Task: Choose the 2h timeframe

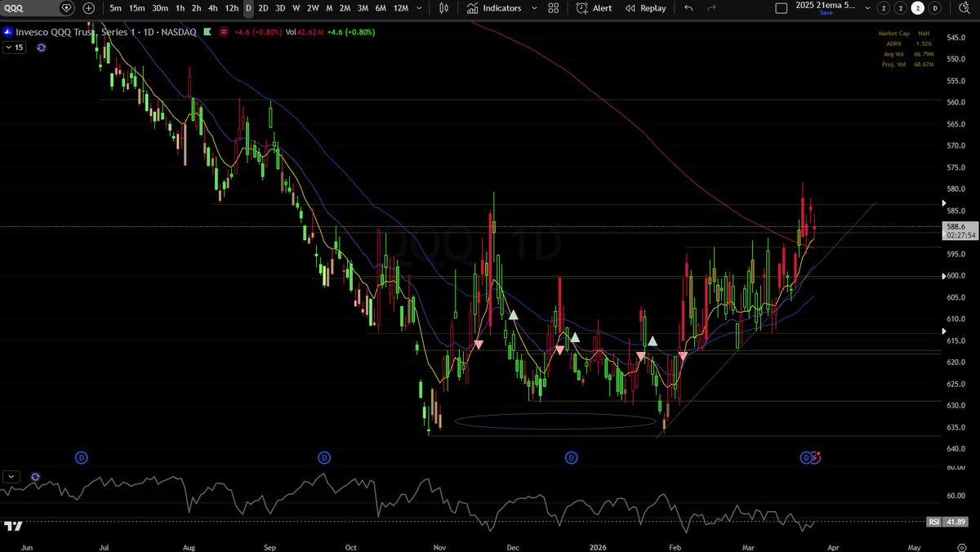Action: [x=196, y=8]
